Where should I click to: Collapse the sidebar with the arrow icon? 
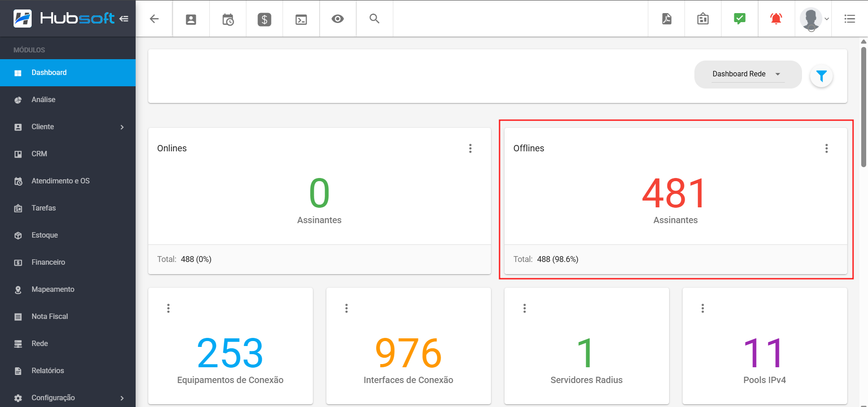(124, 19)
